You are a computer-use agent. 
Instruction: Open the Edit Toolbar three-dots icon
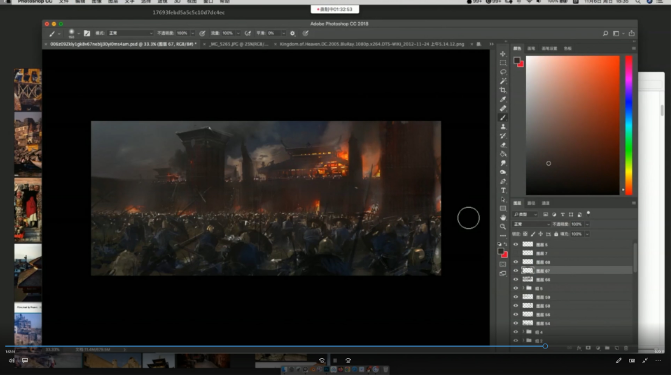pos(503,235)
